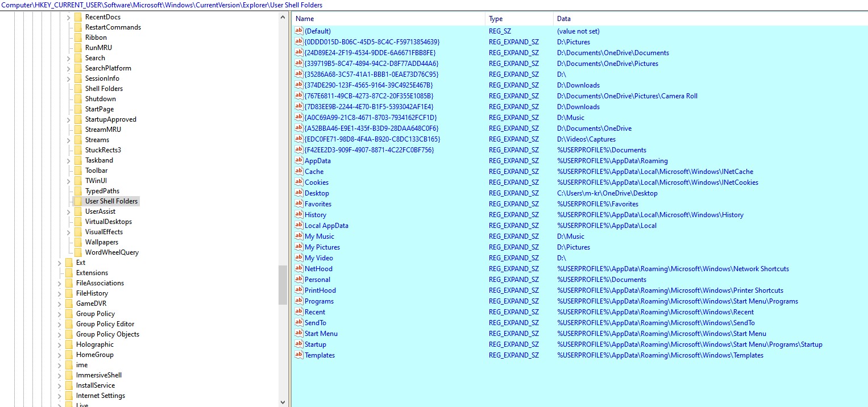Screen dimensions: 868x407
Task: Click the %USERPROFILE%\Favorites data cell
Action: pos(597,204)
